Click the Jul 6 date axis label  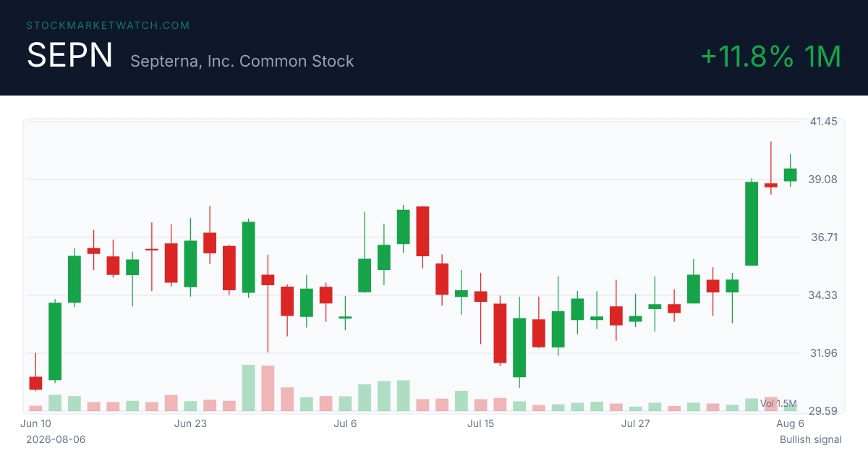pyautogui.click(x=345, y=423)
